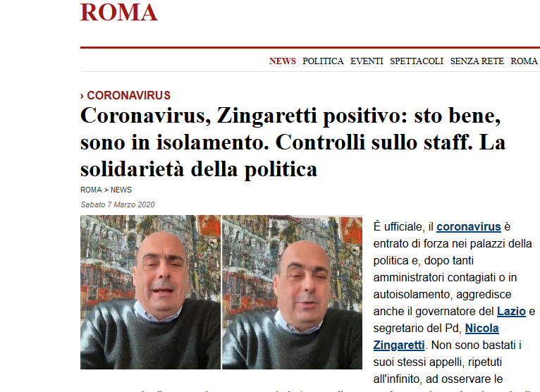
Task: Click the breadcrumb separator between ROMA and NEWS
Action: [x=106, y=190]
